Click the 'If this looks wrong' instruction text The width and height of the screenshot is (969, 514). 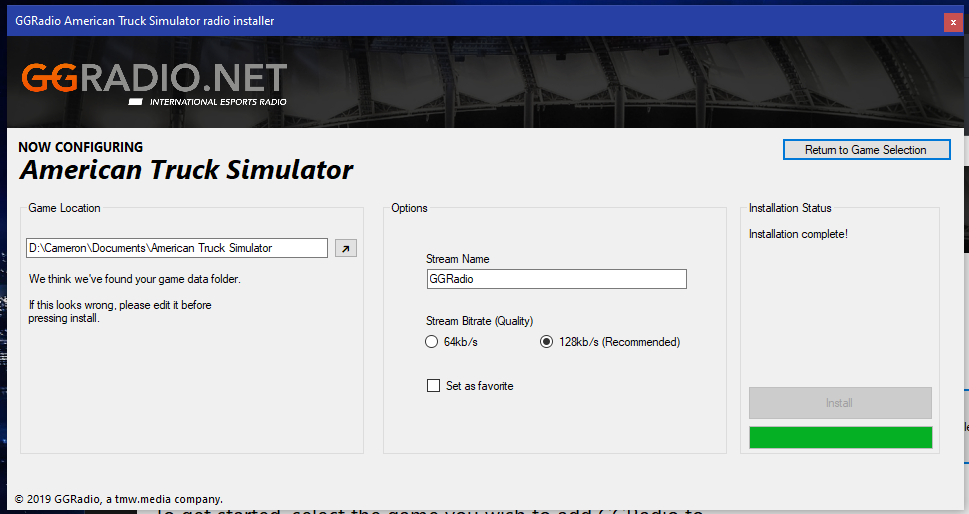120,311
